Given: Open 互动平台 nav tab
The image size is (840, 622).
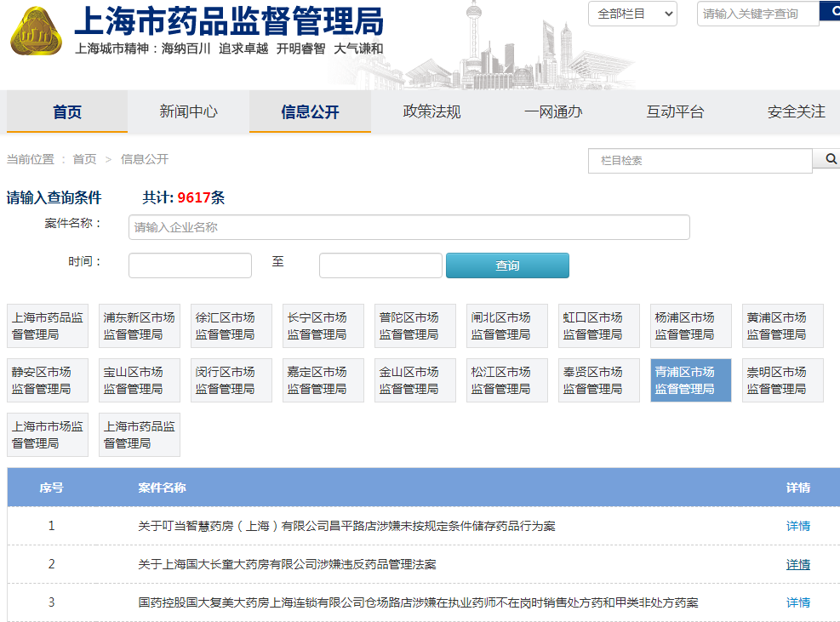Looking at the screenshot, I should click(x=675, y=111).
